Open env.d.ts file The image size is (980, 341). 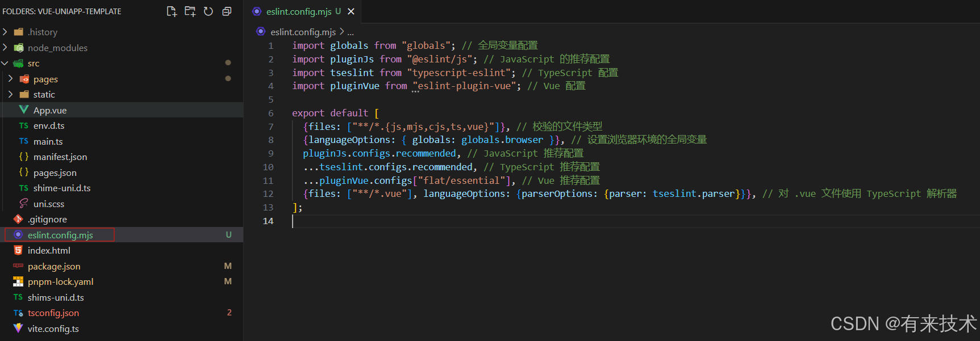(x=49, y=125)
